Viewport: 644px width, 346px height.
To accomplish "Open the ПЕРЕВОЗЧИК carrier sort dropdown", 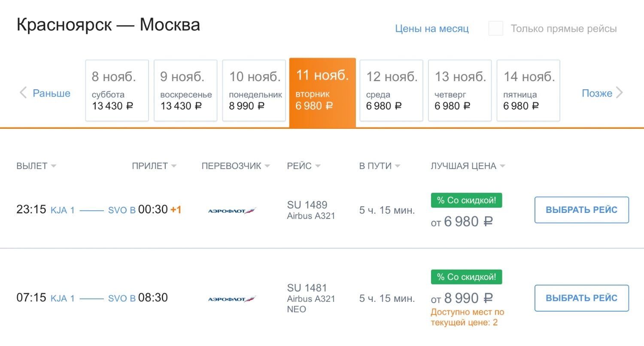I will 236,166.
